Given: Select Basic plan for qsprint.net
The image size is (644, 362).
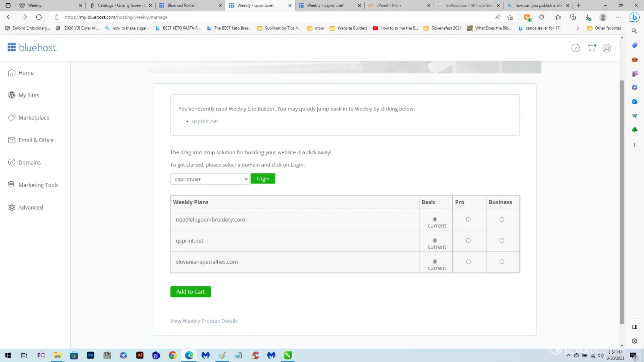Looking at the screenshot, I should (435, 240).
